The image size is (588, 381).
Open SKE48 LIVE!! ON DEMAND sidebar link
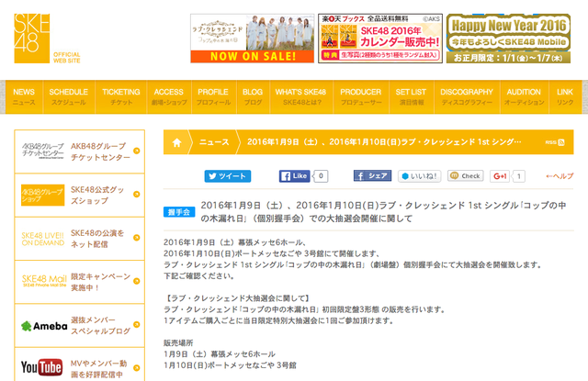(x=80, y=239)
